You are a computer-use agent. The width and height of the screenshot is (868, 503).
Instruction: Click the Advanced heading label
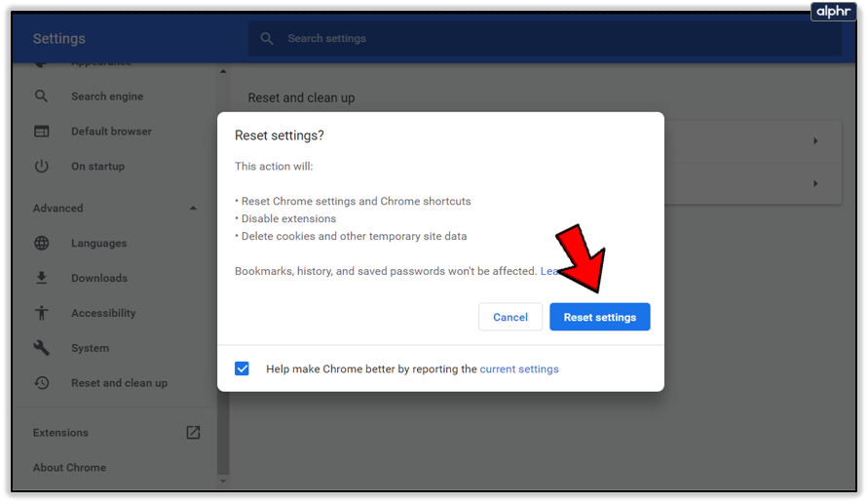[58, 209]
